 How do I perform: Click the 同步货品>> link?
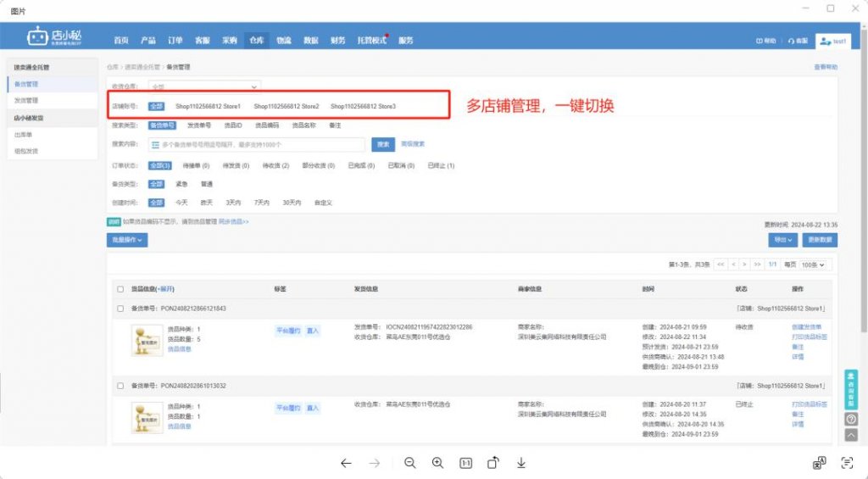click(x=234, y=221)
